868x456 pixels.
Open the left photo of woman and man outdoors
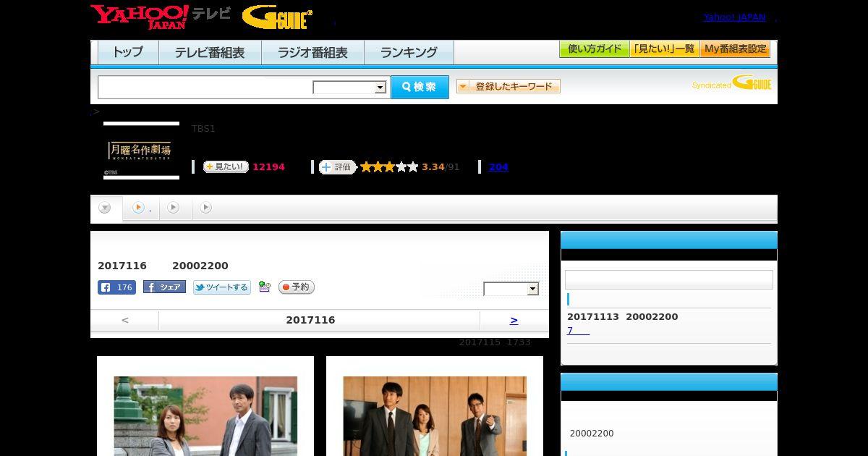click(x=205, y=416)
